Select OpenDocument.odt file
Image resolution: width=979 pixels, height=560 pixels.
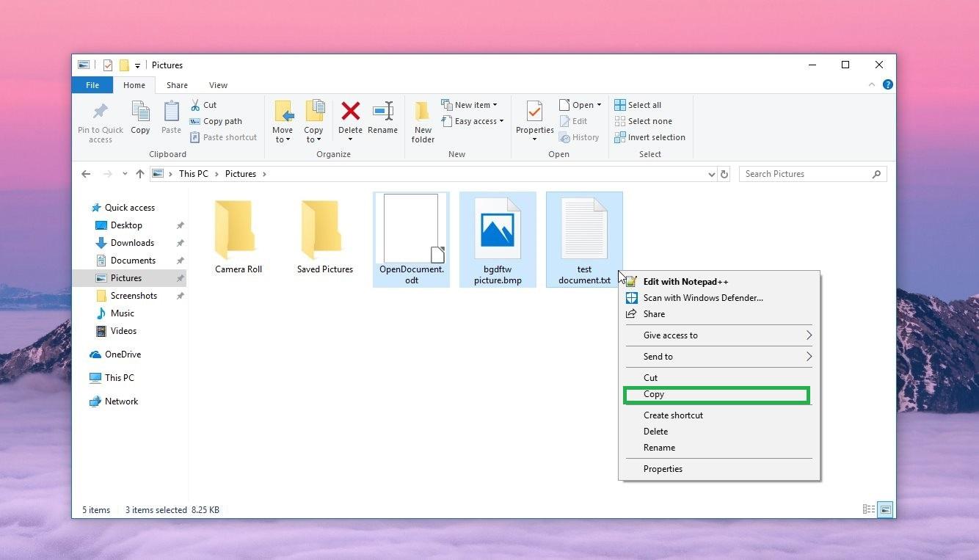[411, 239]
